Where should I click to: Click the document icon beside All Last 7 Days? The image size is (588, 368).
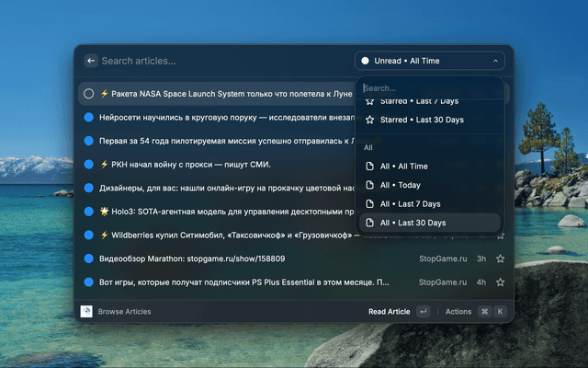click(x=370, y=203)
